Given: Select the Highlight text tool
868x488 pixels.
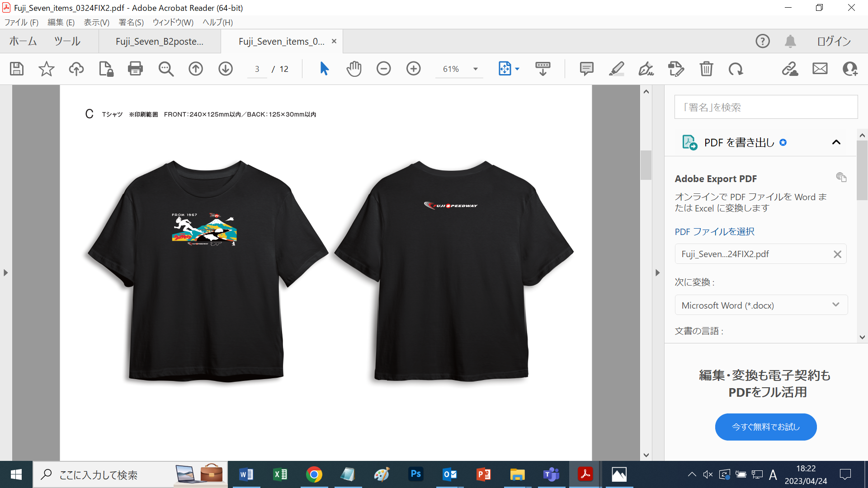Looking at the screenshot, I should 616,69.
